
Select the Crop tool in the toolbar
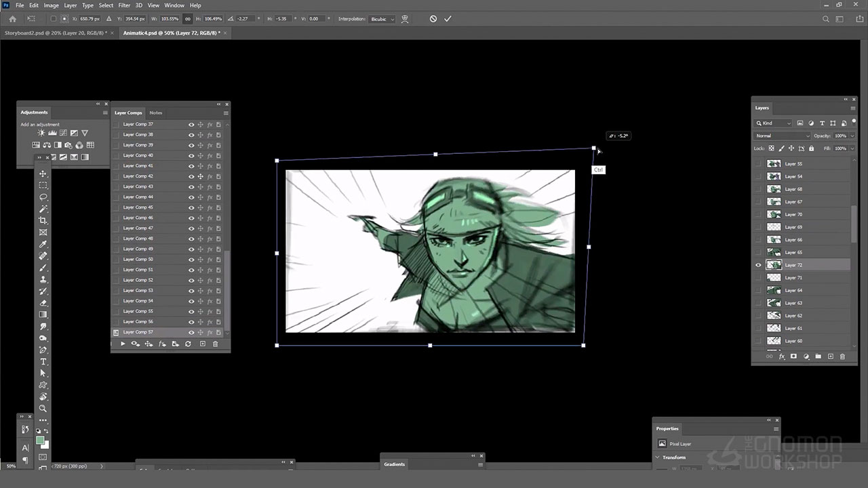coord(43,220)
